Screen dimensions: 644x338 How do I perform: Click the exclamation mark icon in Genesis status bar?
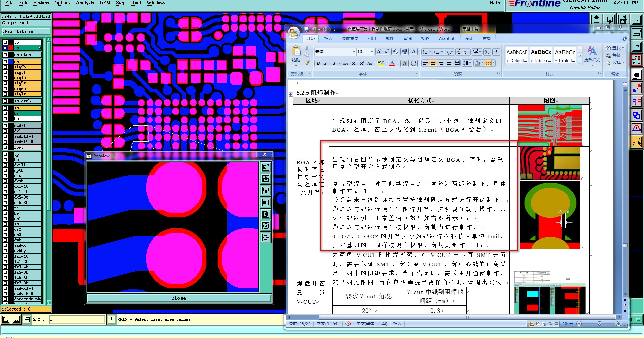click(x=111, y=319)
